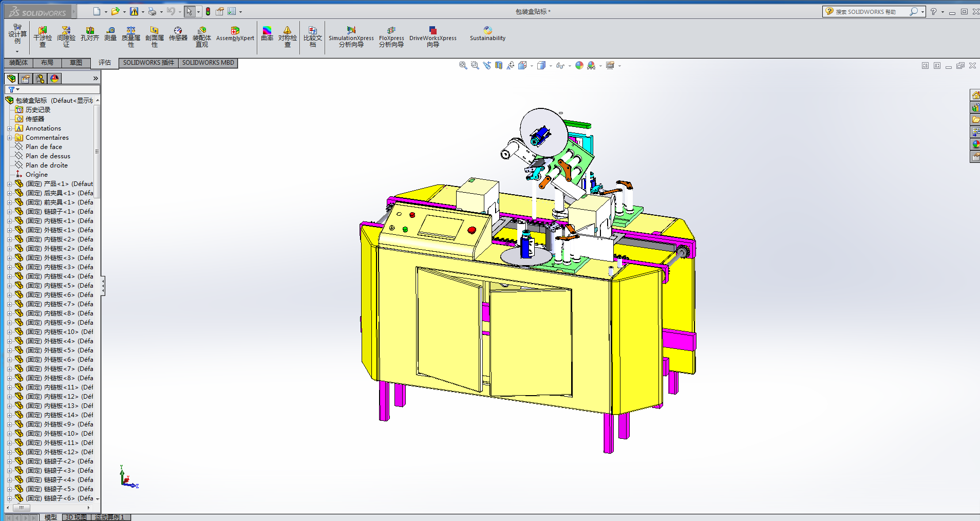This screenshot has height=521, width=980.
Task: Expand the Annotations tree node
Action: (x=9, y=128)
